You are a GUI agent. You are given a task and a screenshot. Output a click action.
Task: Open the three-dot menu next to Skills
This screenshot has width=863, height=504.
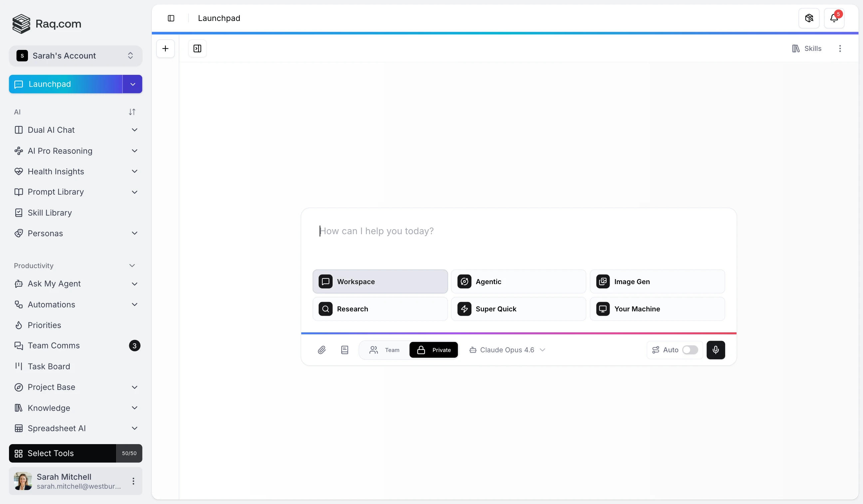click(x=840, y=49)
